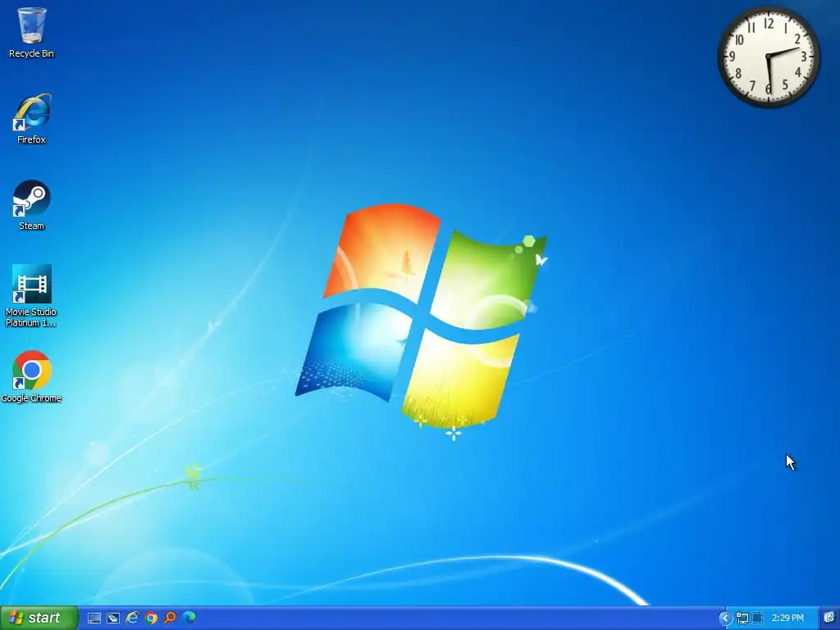
Task: Launch Internet Explorer from Quick Launch
Action: click(x=132, y=619)
